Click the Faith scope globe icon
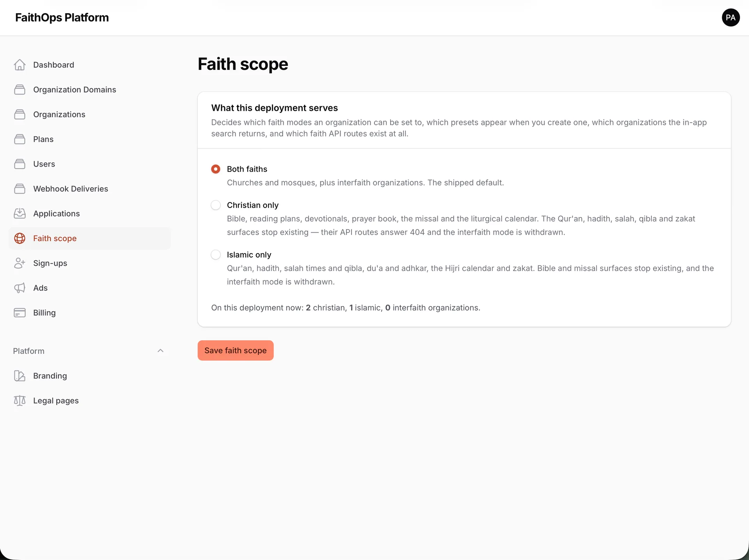Viewport: 749px width, 560px height. tap(20, 238)
